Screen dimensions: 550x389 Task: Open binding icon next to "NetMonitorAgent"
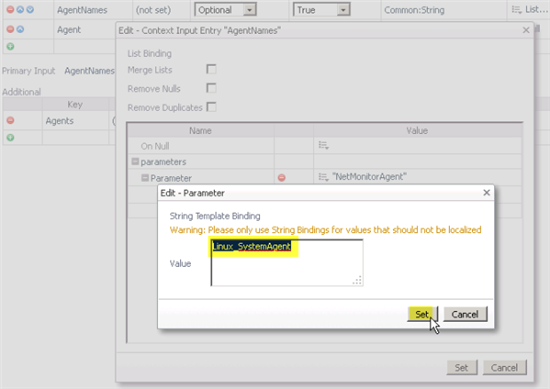tap(323, 177)
